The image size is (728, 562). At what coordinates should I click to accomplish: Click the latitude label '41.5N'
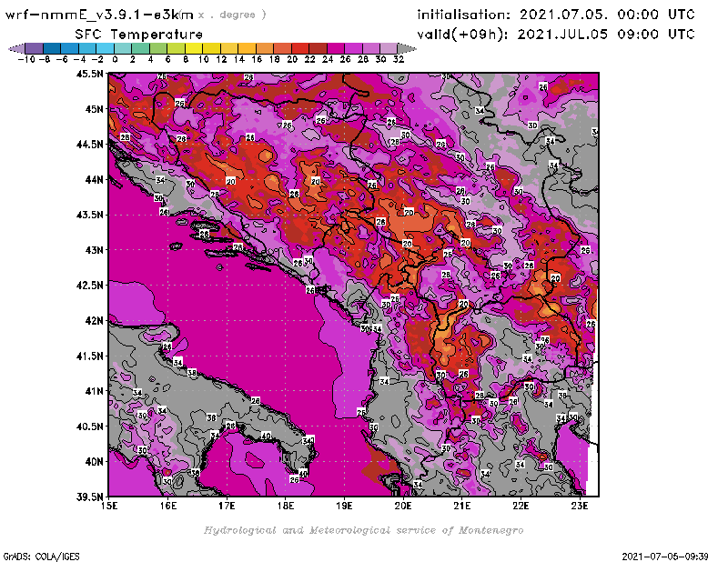[89, 356]
